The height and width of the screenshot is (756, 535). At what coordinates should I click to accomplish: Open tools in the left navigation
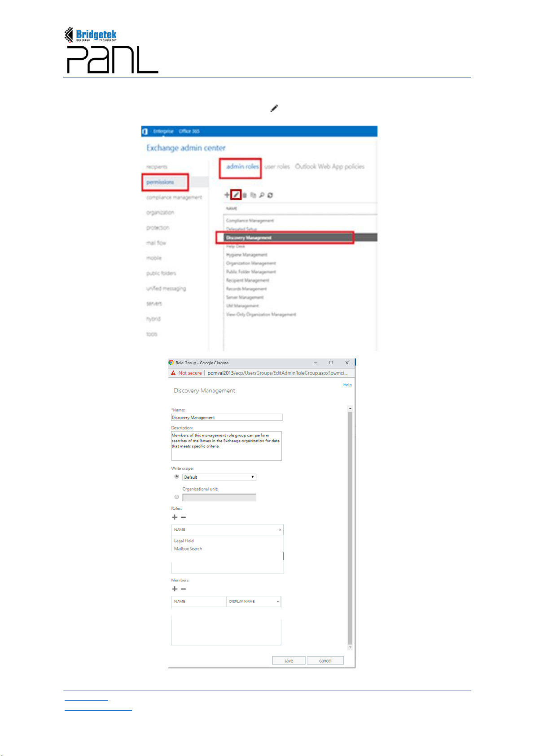152,334
